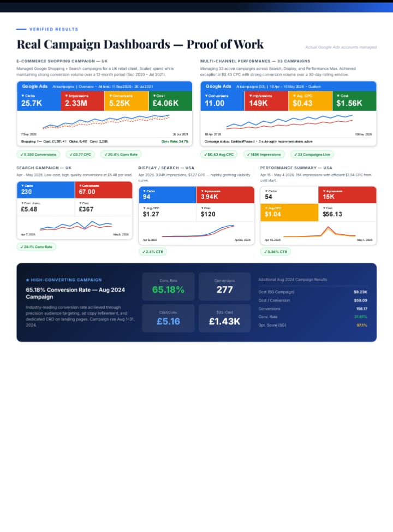Click the Cost / Conversion $59.09 row

coord(313,300)
